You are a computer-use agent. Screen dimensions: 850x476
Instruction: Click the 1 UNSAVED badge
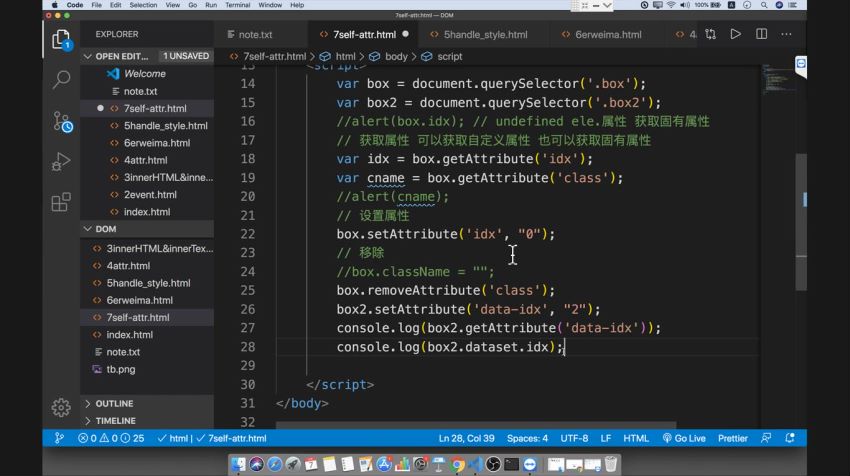(x=186, y=56)
